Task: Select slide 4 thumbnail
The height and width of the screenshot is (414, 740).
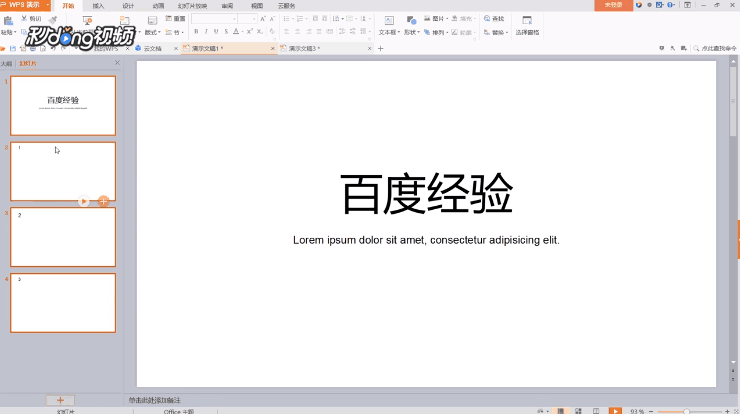Action: [63, 303]
